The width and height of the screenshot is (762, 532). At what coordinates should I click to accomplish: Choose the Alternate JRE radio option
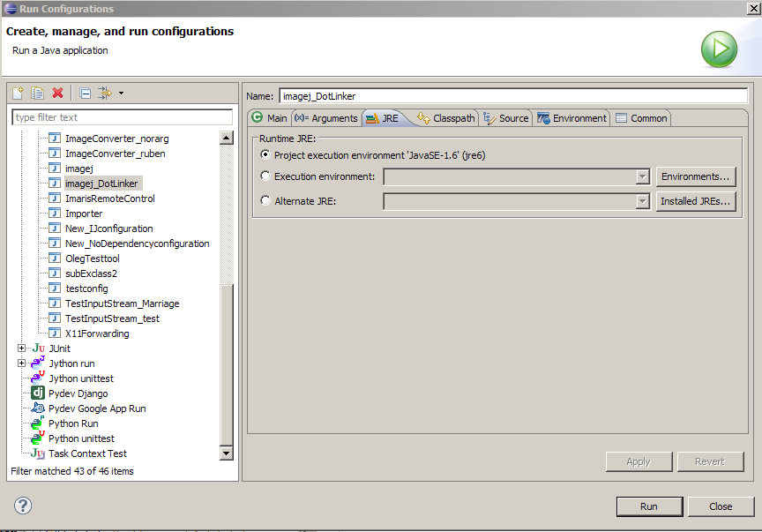[265, 201]
